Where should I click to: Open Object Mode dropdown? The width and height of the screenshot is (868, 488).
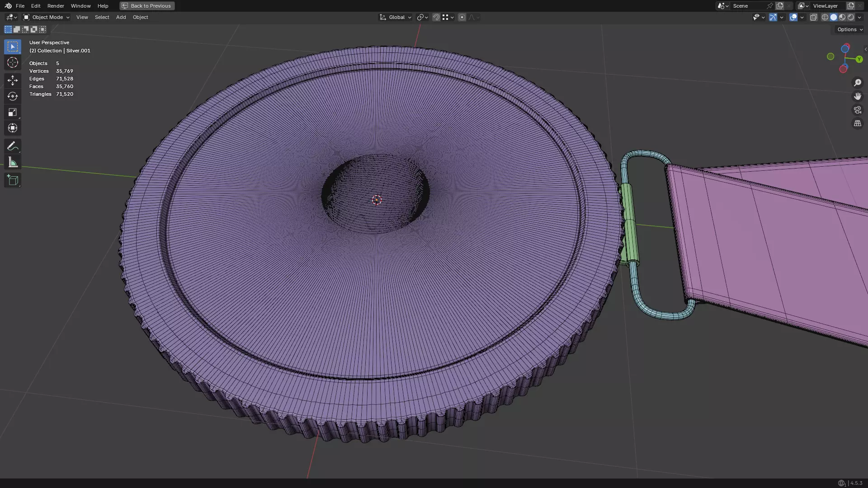pos(47,17)
